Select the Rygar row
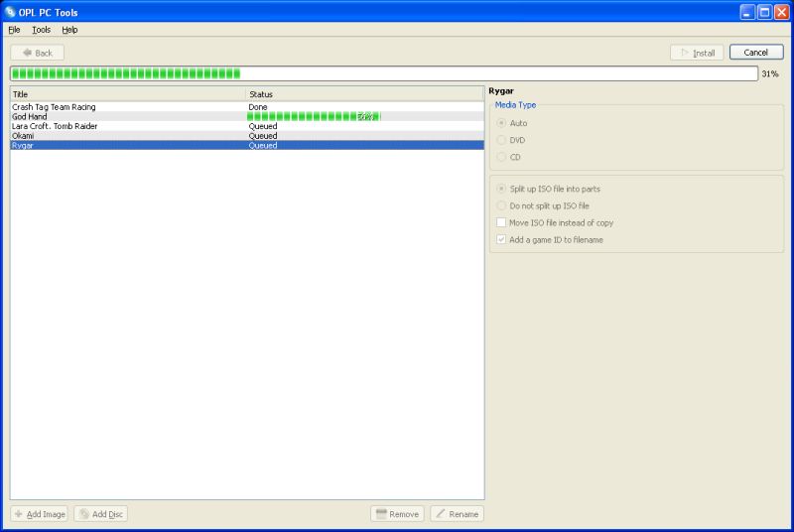This screenshot has height=532, width=794. pyautogui.click(x=247, y=145)
